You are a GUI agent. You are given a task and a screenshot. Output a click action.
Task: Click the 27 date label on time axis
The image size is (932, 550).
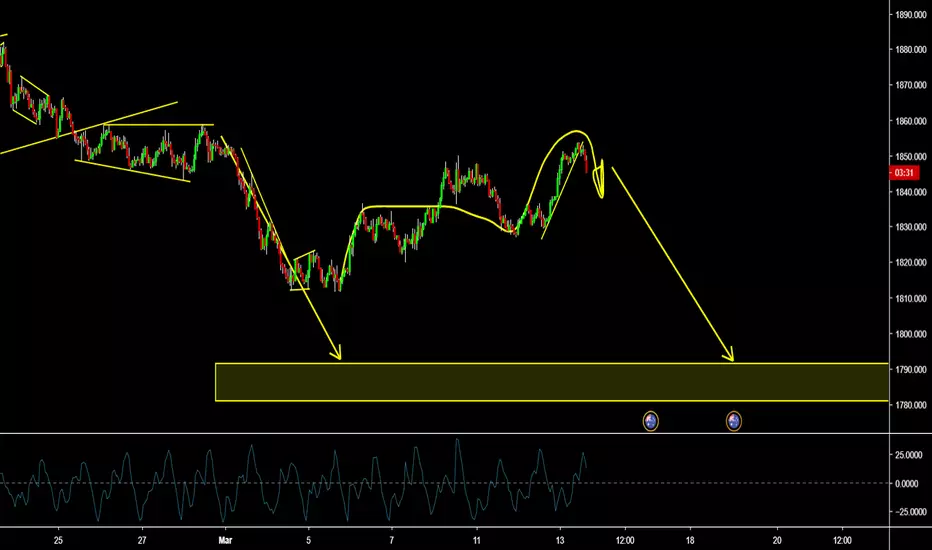coord(141,540)
